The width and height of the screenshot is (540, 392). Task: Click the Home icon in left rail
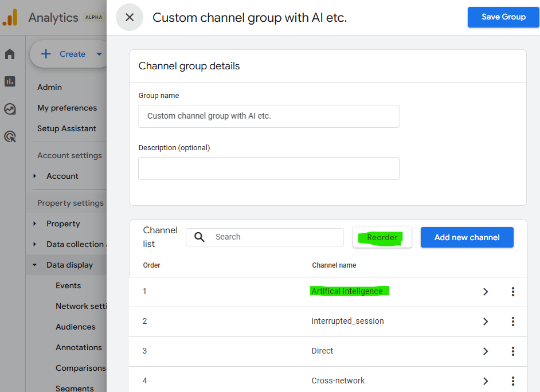[x=10, y=54]
